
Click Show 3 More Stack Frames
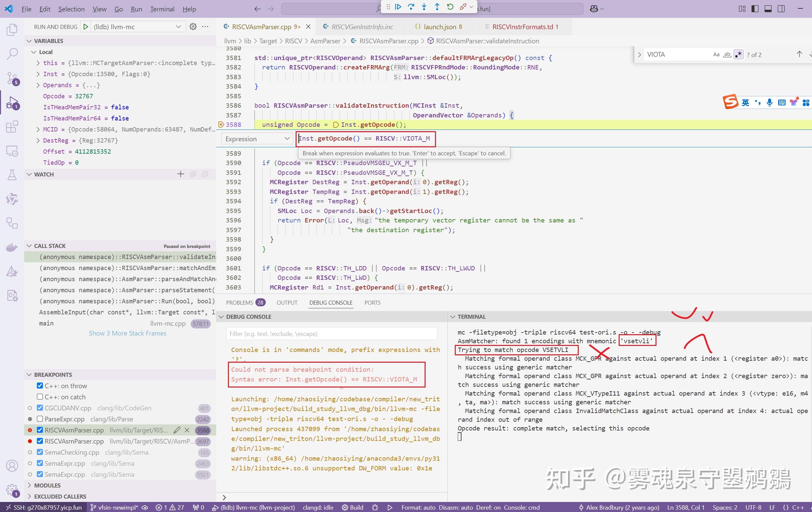click(x=127, y=333)
